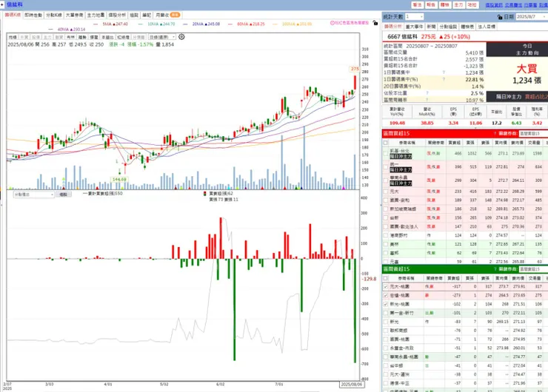Check the select-all box in 區間買超15 table header
Screen dimensions: 548x392
(x=386, y=143)
